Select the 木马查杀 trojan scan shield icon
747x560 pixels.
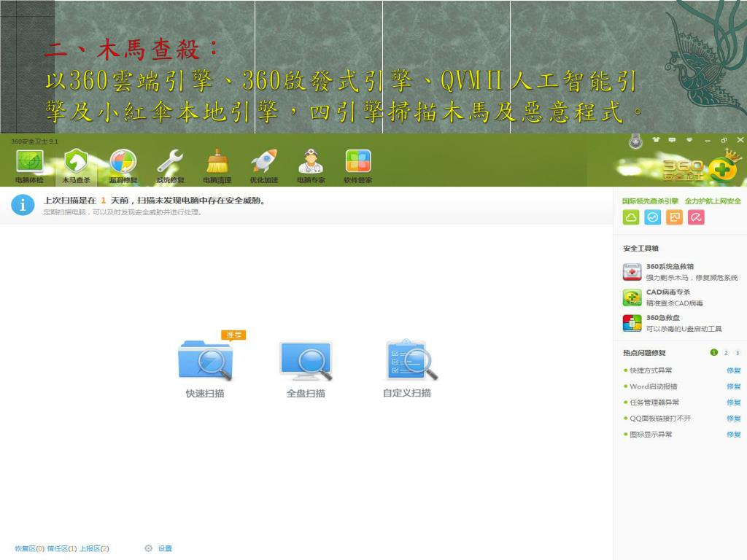[x=76, y=161]
